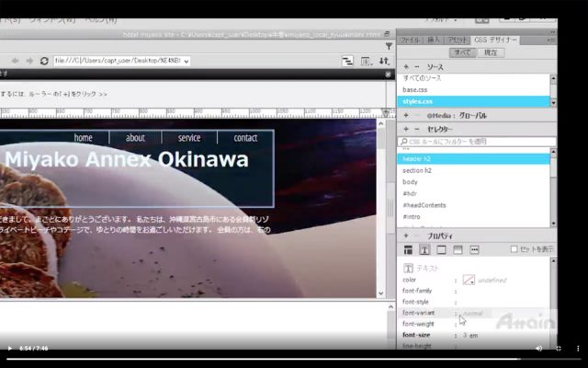Remove CSS source with minus icon
This screenshot has height=368, width=588.
[x=416, y=67]
